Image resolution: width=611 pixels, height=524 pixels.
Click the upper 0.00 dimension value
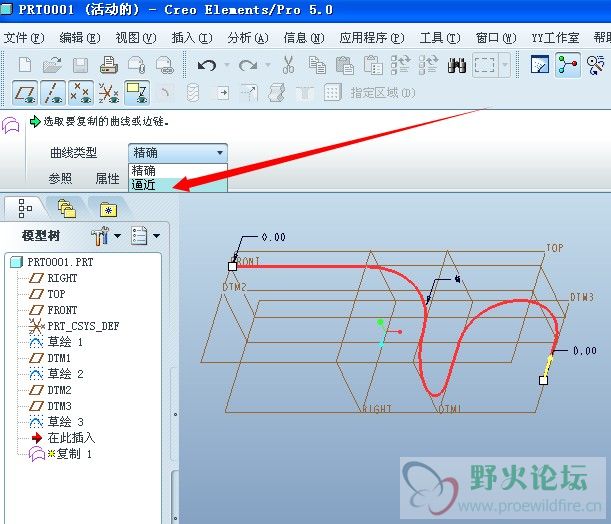click(274, 237)
